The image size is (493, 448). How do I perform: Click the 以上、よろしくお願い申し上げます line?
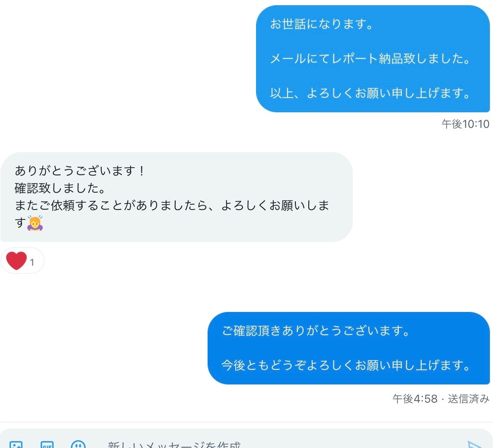[370, 93]
